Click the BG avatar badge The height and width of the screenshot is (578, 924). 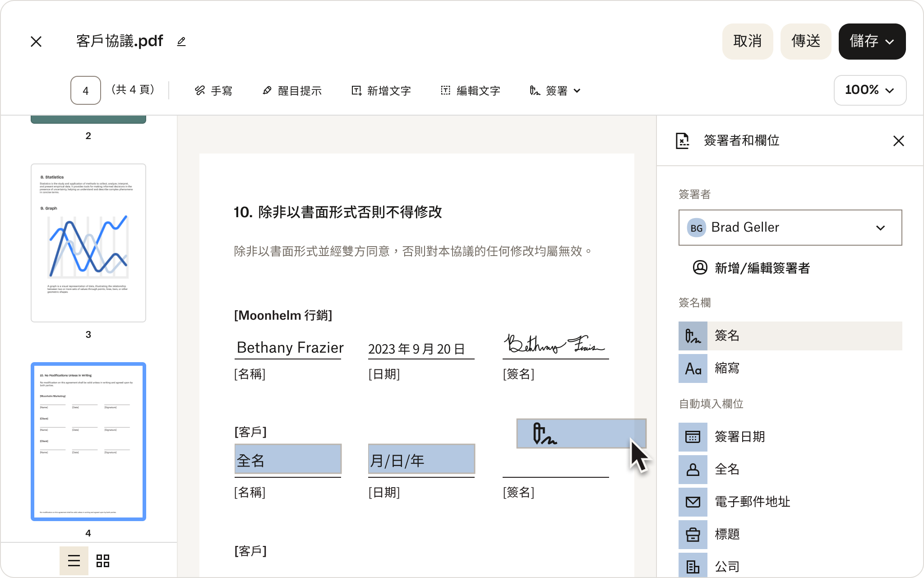[696, 228]
